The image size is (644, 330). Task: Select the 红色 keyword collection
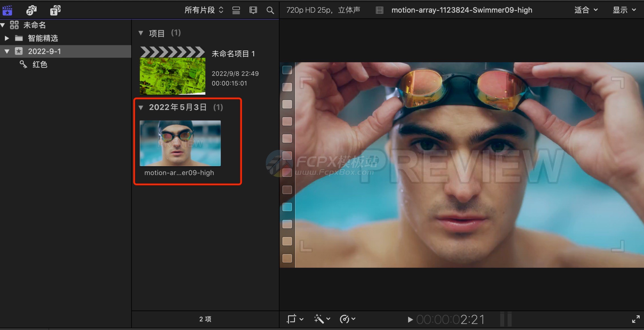pyautogui.click(x=40, y=65)
